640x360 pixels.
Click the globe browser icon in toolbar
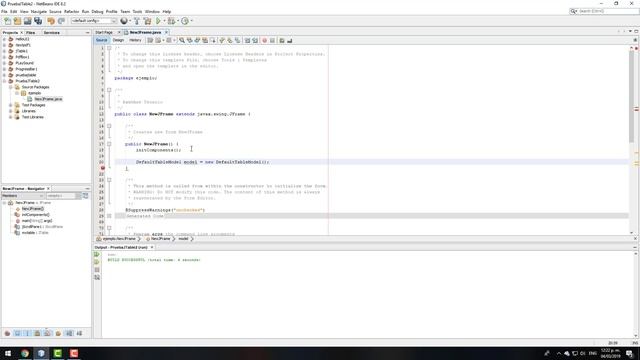coord(124,21)
